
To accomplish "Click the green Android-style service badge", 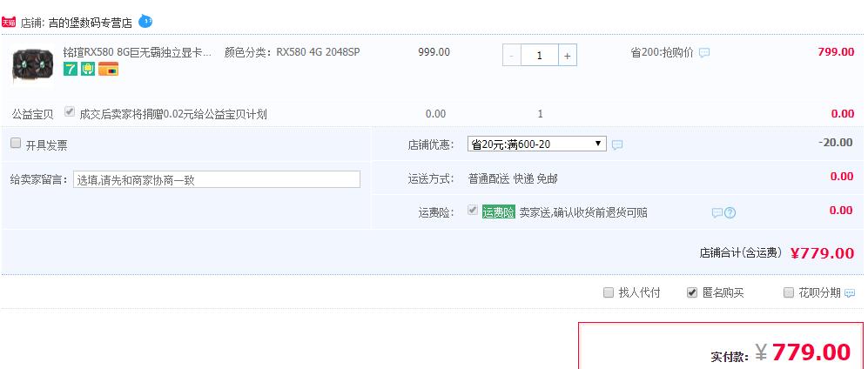I will [x=87, y=69].
